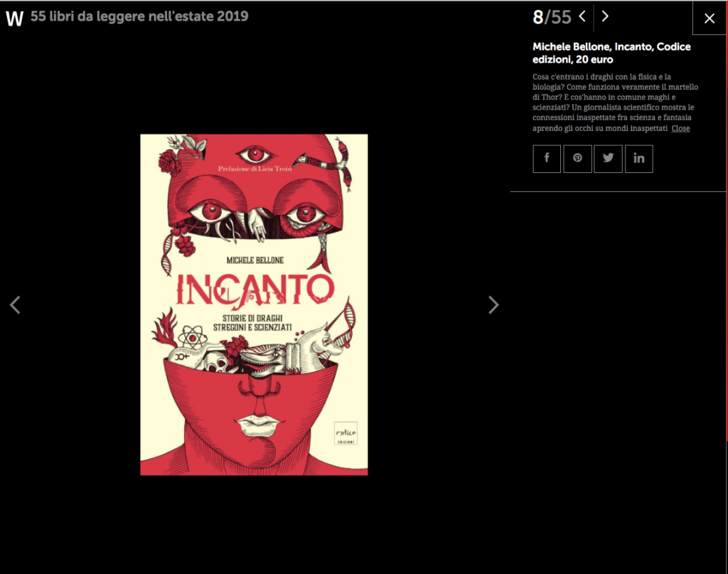Viewport: 728px width, 574px height.
Task: Dismiss the gallery with the X button
Action: [x=709, y=18]
